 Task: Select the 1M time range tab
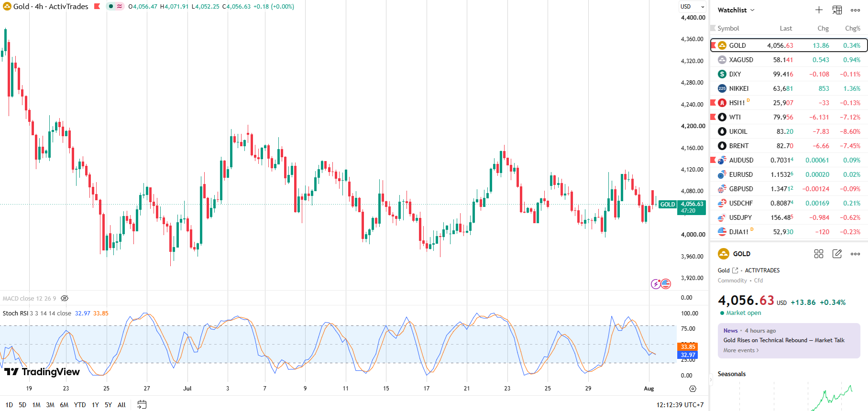point(36,405)
